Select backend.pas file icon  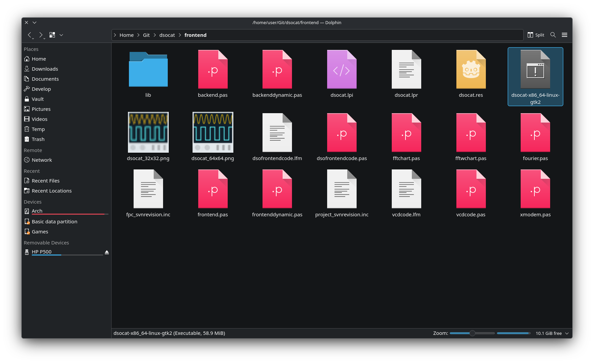[213, 69]
